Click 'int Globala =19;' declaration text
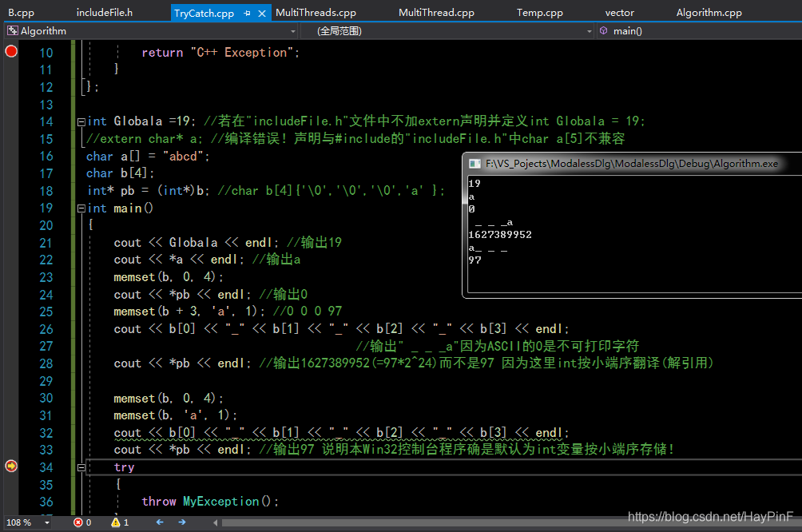The height and width of the screenshot is (532, 802). click(142, 121)
